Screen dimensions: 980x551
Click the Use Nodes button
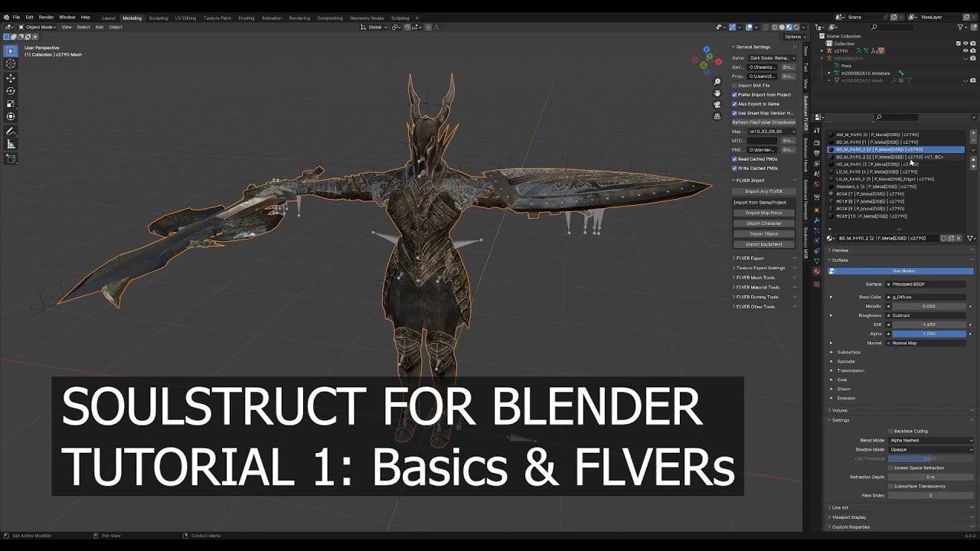coord(901,271)
